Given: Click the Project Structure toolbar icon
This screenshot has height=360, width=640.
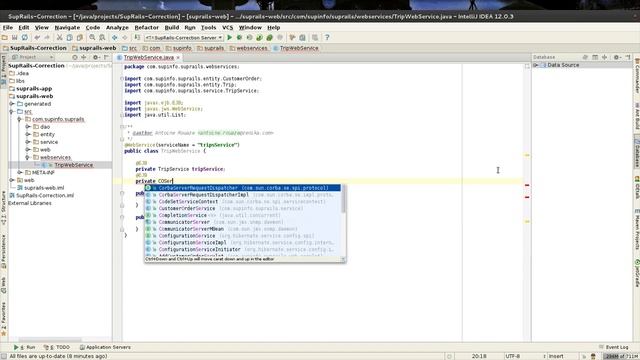Looking at the screenshot, I should pyautogui.click(x=302, y=38).
